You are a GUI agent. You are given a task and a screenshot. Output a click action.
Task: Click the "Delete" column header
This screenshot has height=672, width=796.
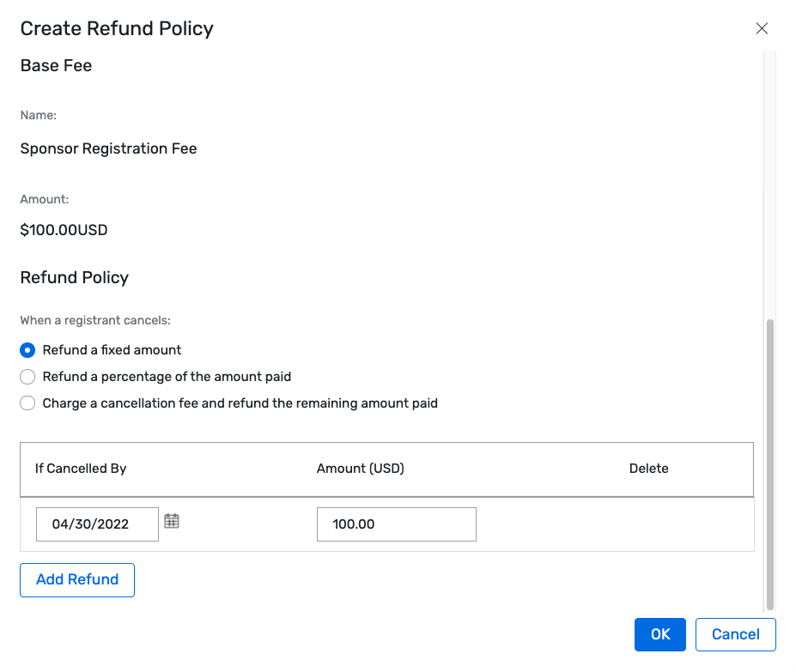648,469
